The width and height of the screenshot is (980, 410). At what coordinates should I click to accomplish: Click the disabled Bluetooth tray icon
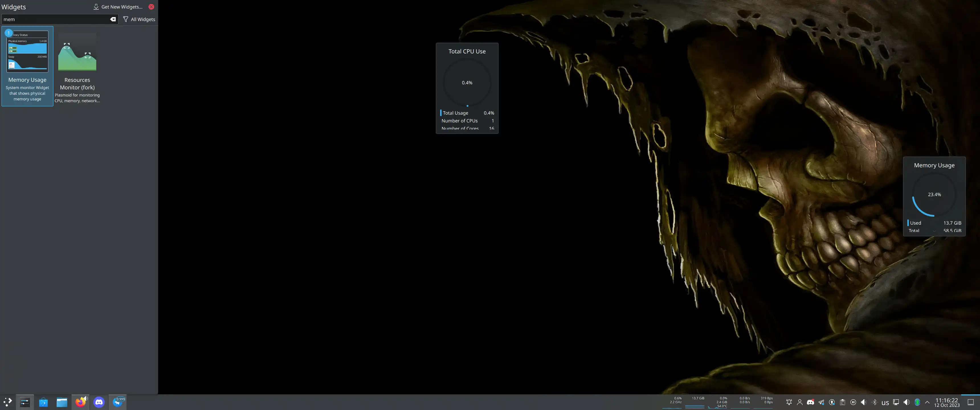coord(874,402)
